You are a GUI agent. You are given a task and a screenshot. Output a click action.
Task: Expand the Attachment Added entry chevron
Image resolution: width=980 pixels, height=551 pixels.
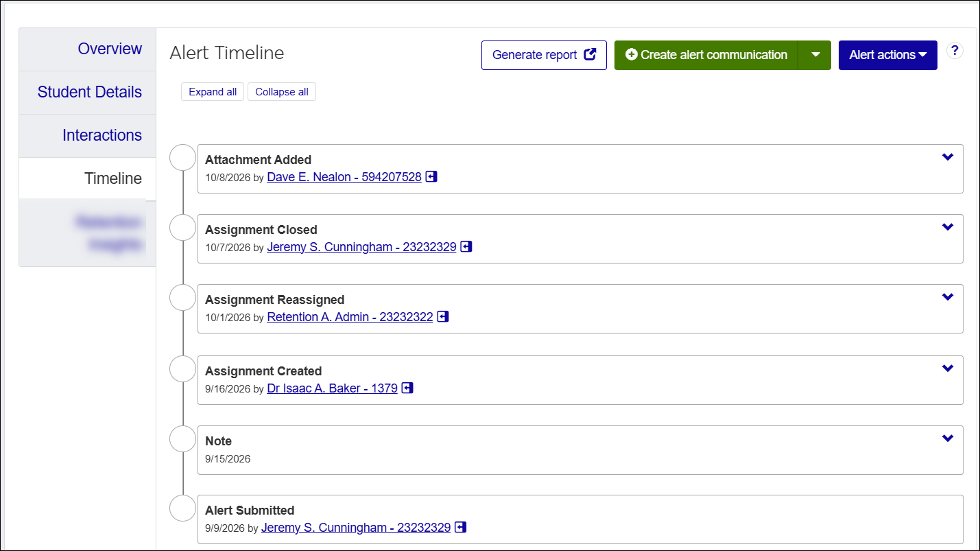[x=948, y=157]
